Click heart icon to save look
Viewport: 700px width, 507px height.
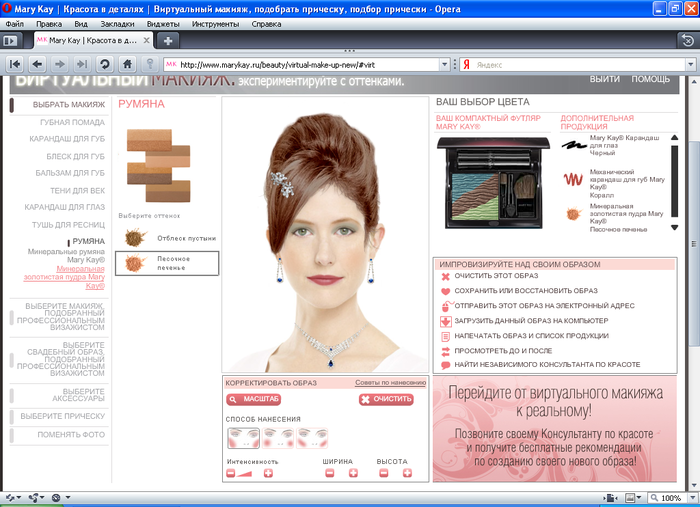coord(445,291)
